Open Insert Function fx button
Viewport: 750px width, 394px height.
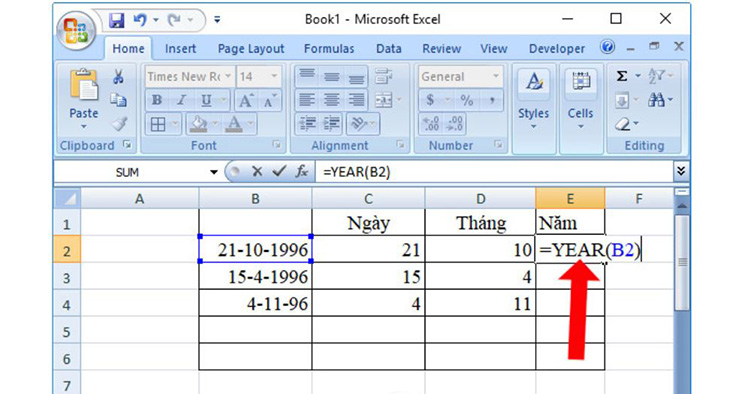301,172
